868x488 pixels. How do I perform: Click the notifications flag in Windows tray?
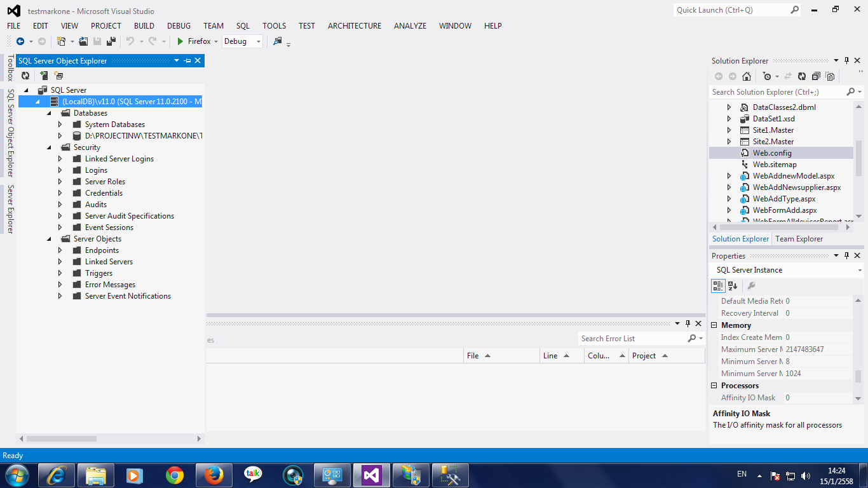click(775, 475)
